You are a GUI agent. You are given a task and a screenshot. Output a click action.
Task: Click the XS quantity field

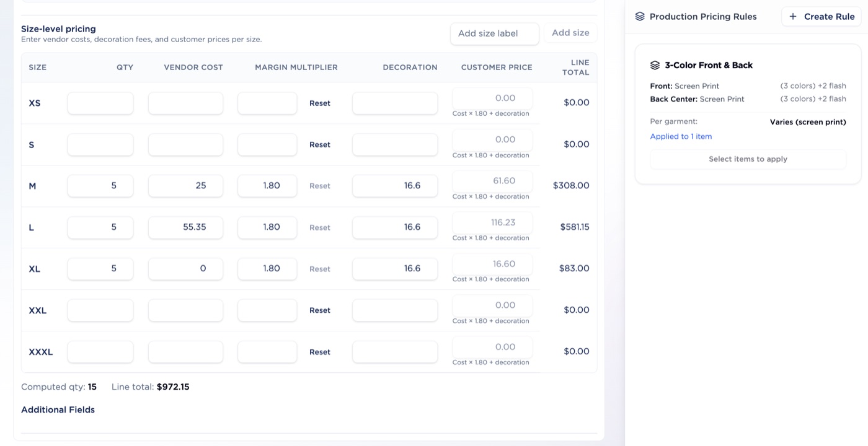pyautogui.click(x=100, y=103)
